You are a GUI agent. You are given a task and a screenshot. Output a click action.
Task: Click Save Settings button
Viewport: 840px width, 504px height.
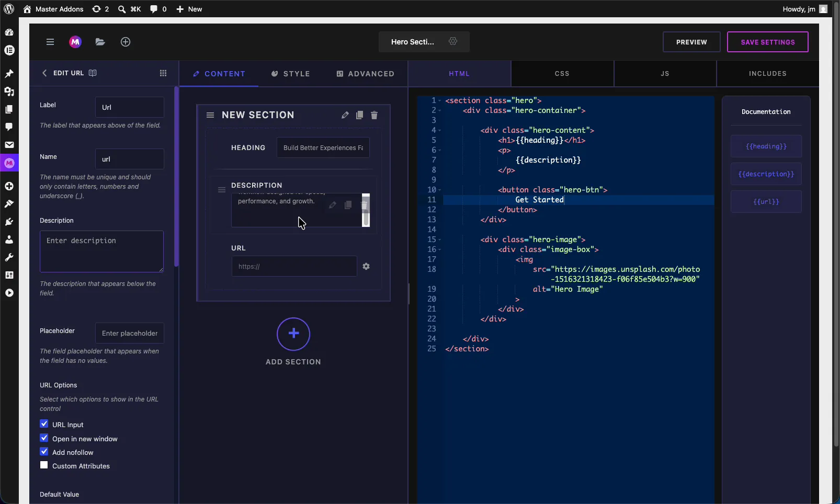(x=768, y=42)
